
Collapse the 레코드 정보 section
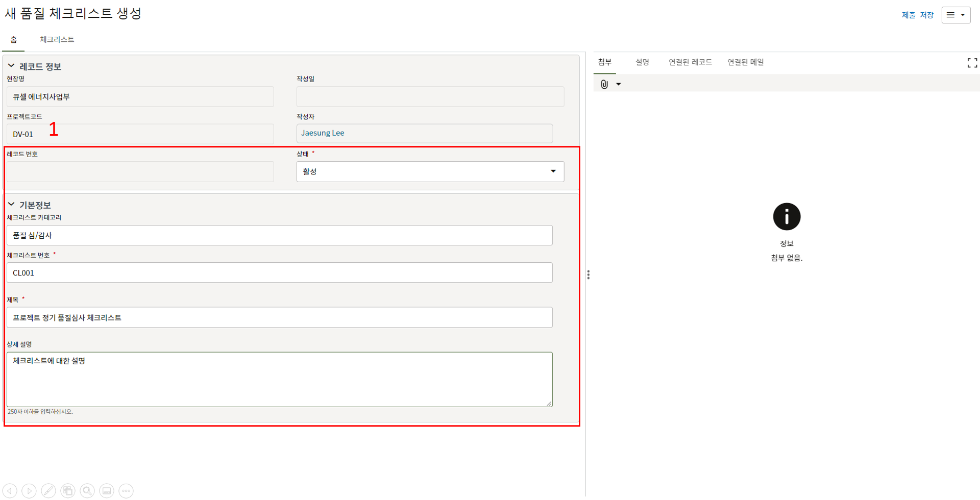[x=11, y=66]
